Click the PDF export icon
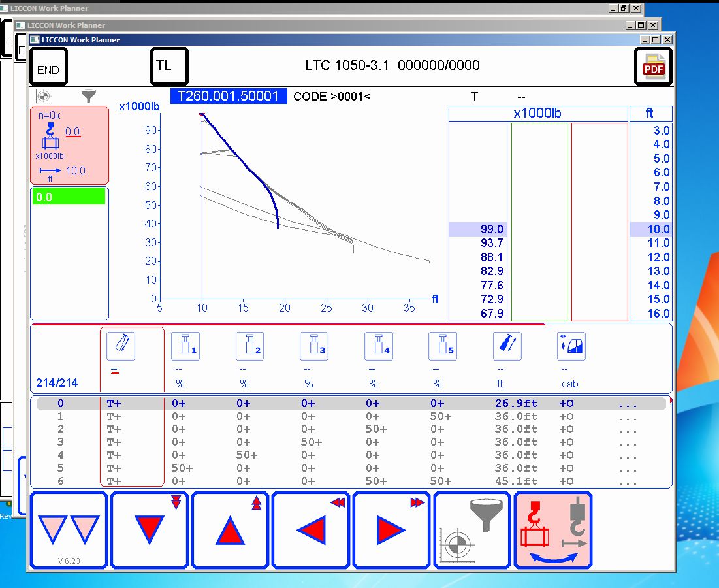This screenshot has height=588, width=719. [x=654, y=67]
